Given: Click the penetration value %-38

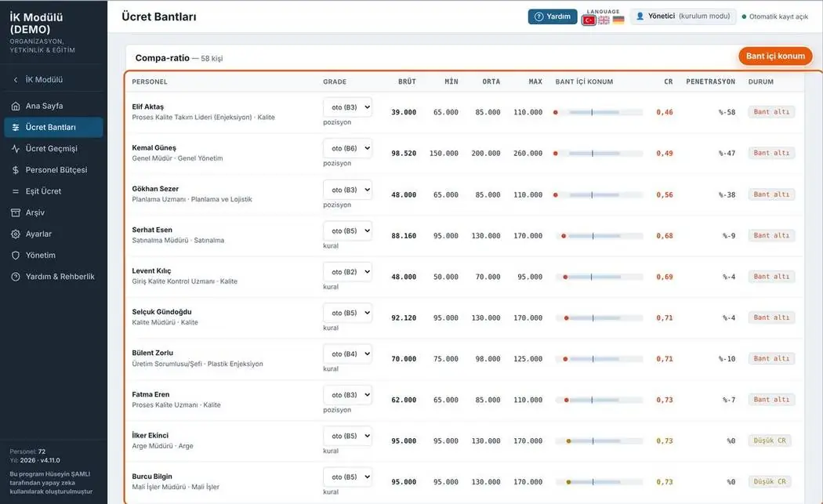Looking at the screenshot, I should [727, 194].
